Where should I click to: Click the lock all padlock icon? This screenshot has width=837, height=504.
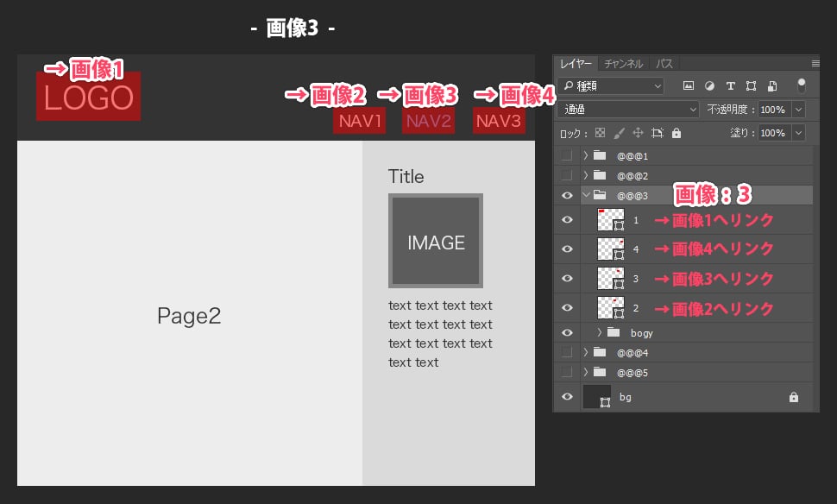coord(676,134)
